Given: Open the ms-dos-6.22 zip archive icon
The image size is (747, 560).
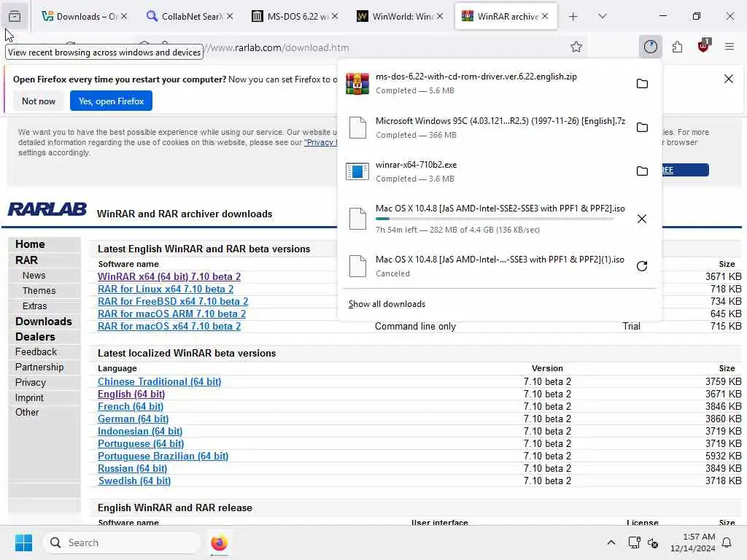Looking at the screenshot, I should (357, 83).
